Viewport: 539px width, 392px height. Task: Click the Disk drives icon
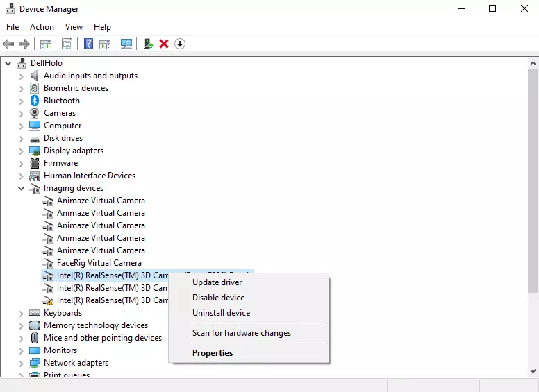click(34, 139)
